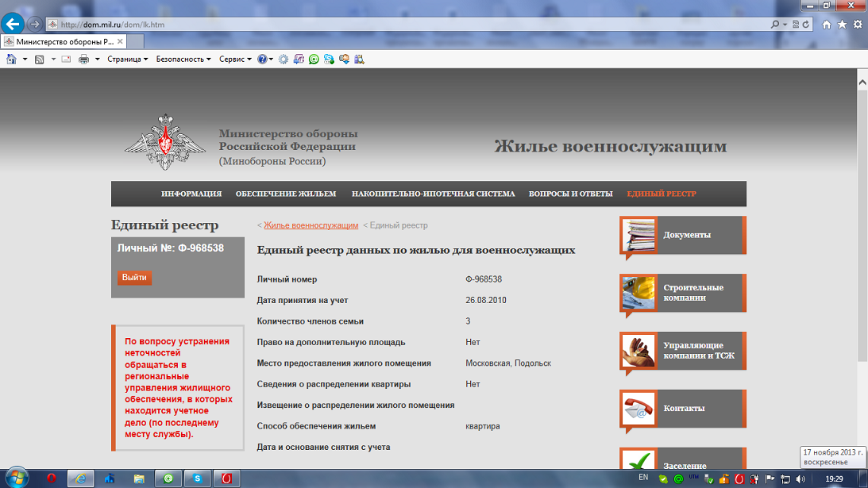Expand the Безопасность dropdown menu

183,59
